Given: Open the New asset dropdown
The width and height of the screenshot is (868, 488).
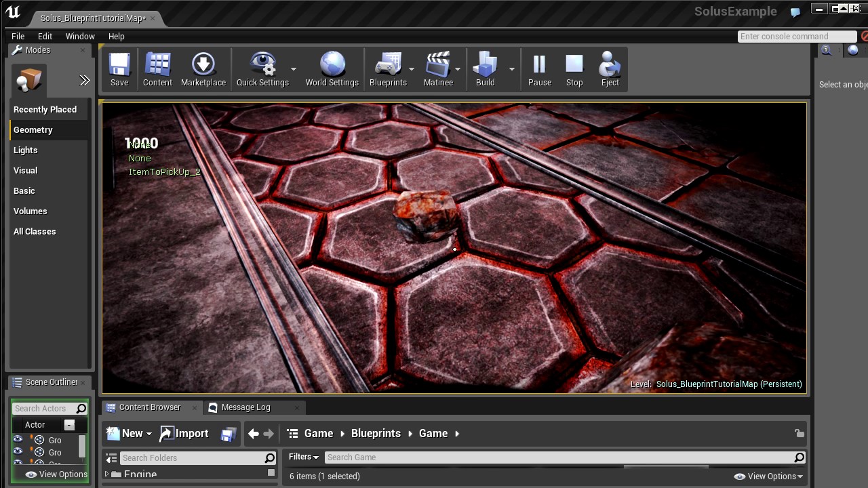Looking at the screenshot, I should 129,434.
